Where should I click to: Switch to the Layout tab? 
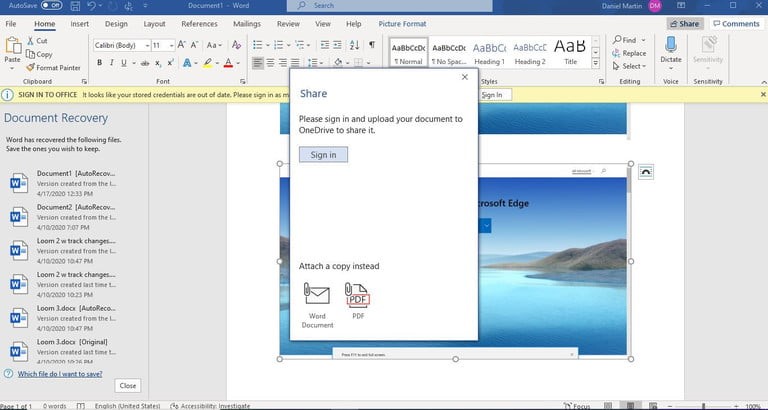(x=154, y=24)
